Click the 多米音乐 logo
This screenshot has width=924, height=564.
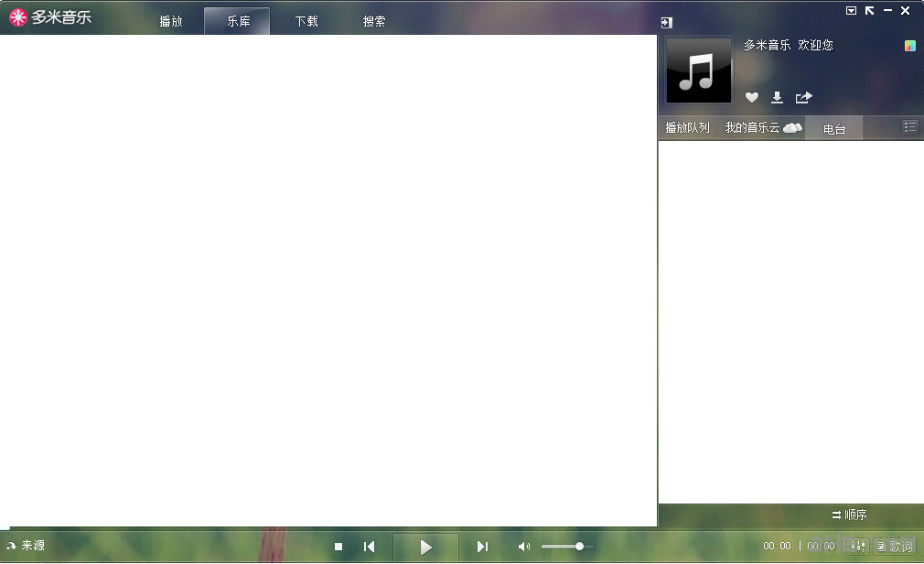point(51,17)
